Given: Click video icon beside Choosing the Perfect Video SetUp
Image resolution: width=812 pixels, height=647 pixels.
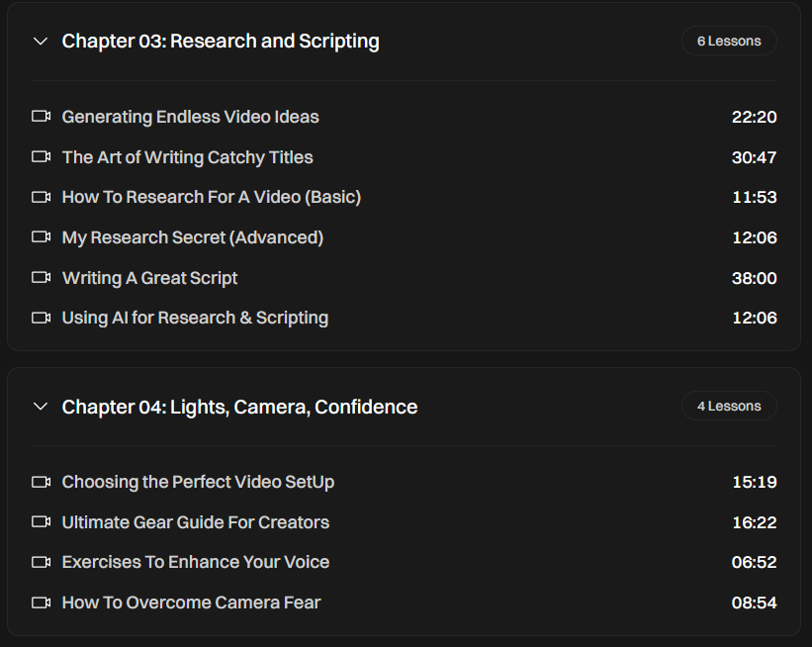Looking at the screenshot, I should (x=41, y=482).
